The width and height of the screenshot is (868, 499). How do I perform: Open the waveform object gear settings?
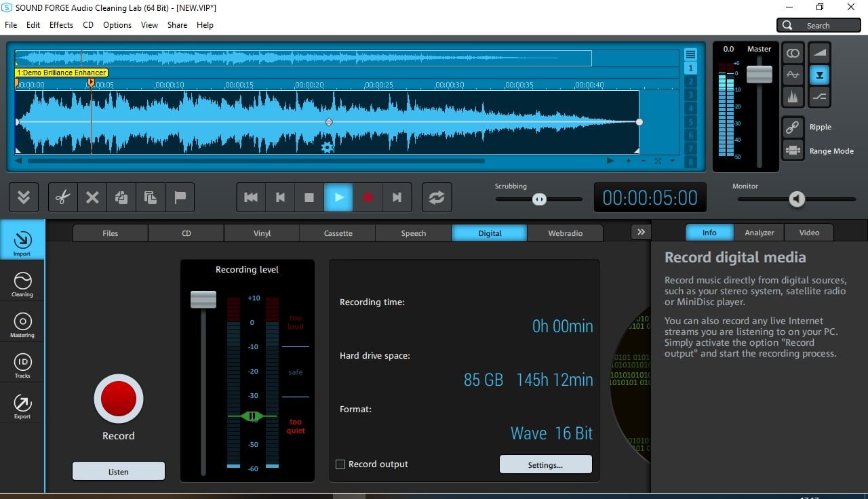click(x=328, y=147)
